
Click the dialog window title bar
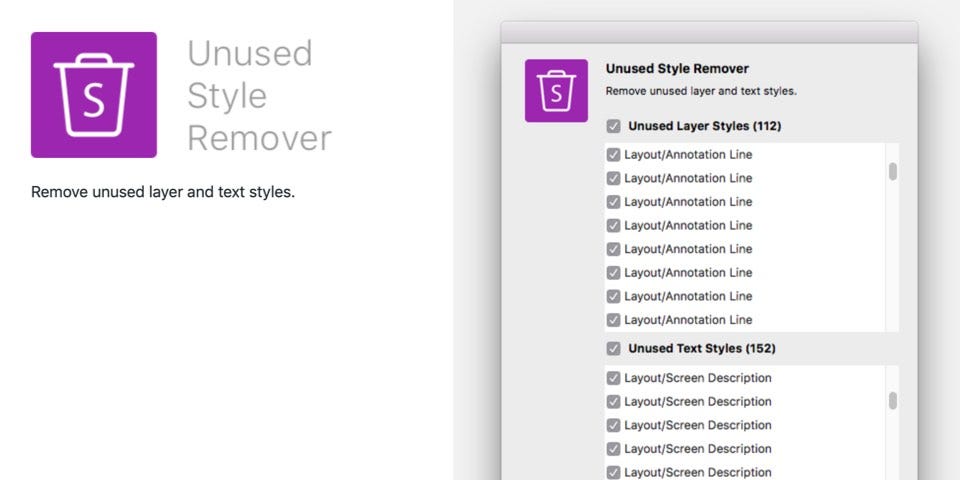[x=708, y=32]
